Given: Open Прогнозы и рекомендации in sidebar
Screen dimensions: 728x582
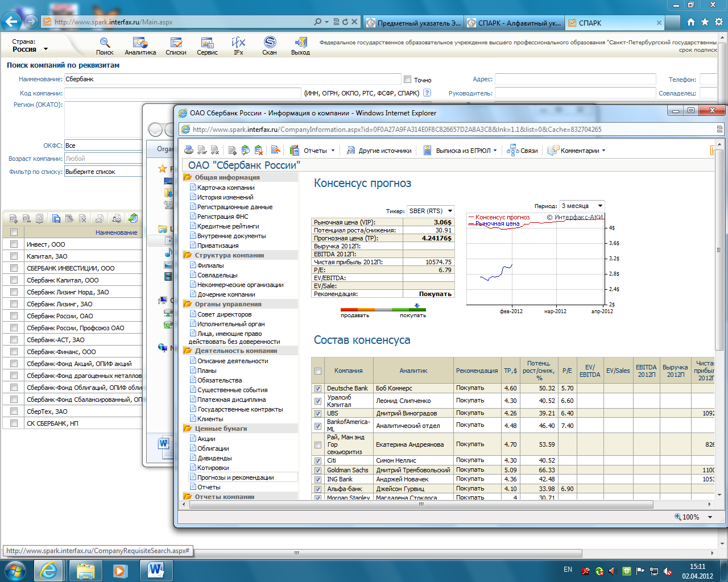Looking at the screenshot, I should point(235,477).
